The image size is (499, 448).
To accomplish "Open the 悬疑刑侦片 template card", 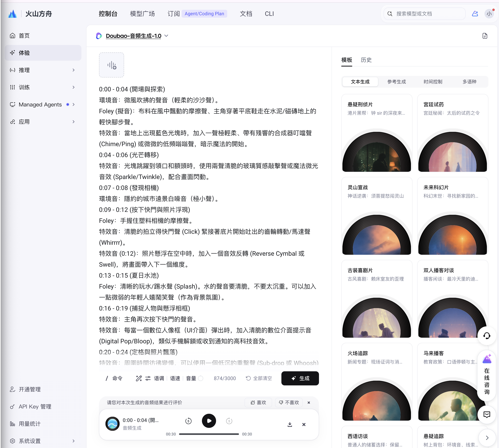I will point(377,133).
